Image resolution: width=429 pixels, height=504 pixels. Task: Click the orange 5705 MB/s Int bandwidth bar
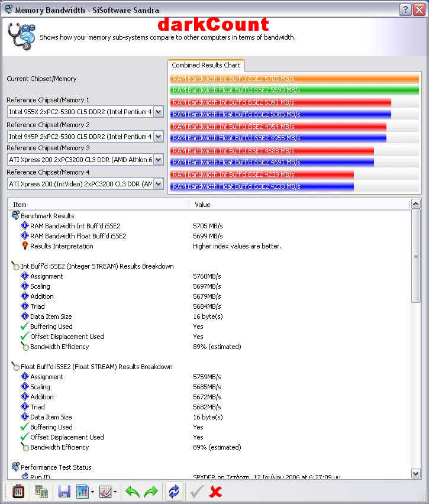[x=295, y=79]
